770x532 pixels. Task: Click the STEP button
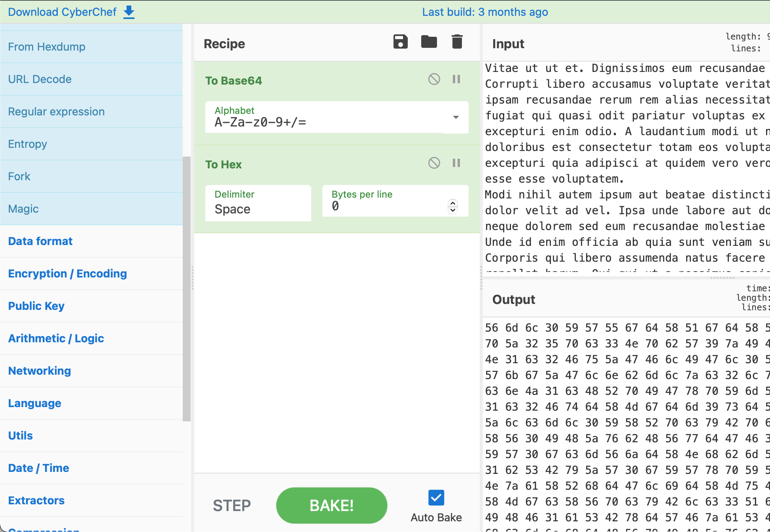pos(232,506)
